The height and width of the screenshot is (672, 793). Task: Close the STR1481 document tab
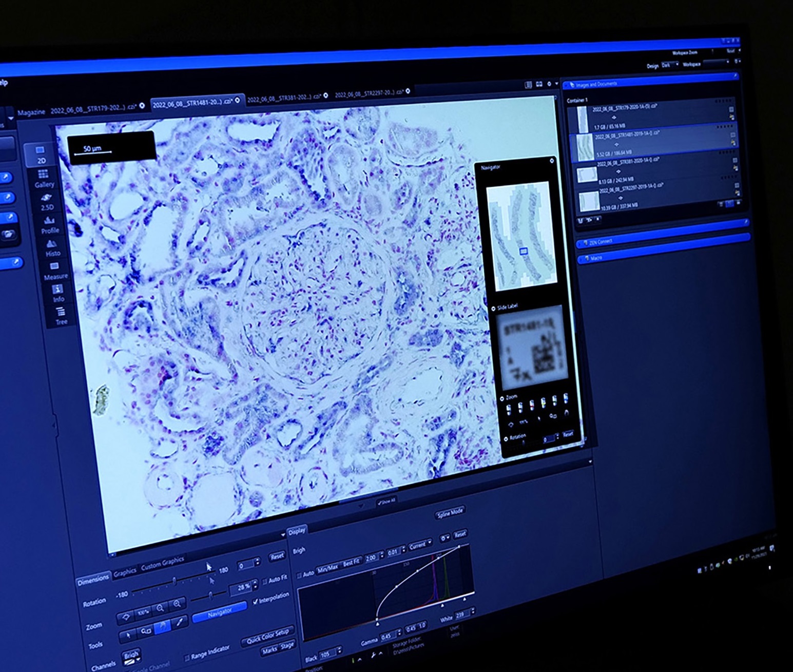coord(238,101)
